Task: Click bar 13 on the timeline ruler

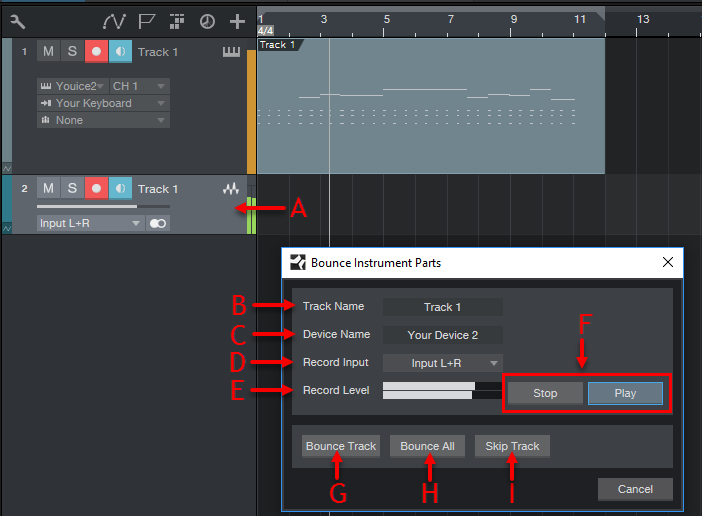Action: [x=642, y=20]
